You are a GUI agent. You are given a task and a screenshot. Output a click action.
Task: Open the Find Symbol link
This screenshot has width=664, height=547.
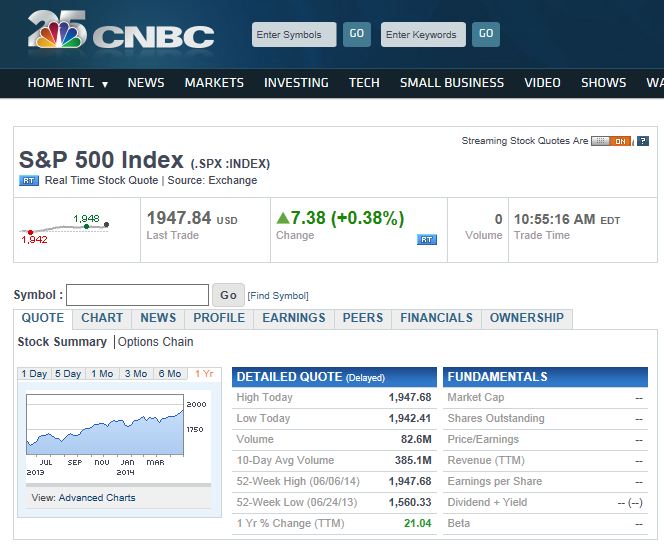(278, 296)
